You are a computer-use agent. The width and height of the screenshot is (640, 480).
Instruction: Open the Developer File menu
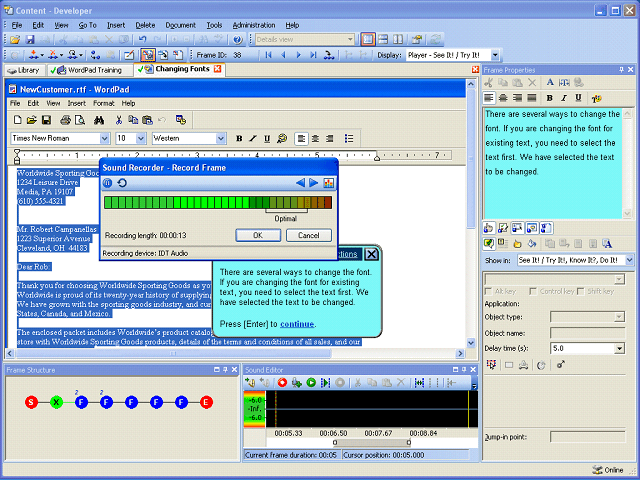click(x=16, y=25)
